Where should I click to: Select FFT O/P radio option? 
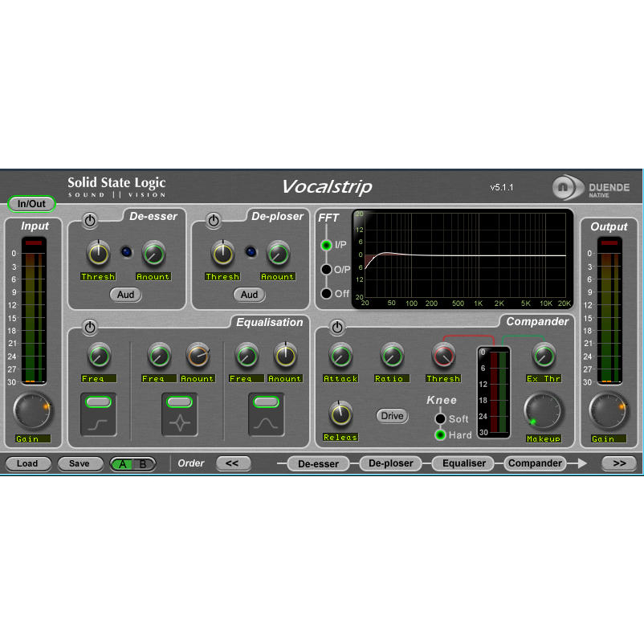(x=326, y=270)
